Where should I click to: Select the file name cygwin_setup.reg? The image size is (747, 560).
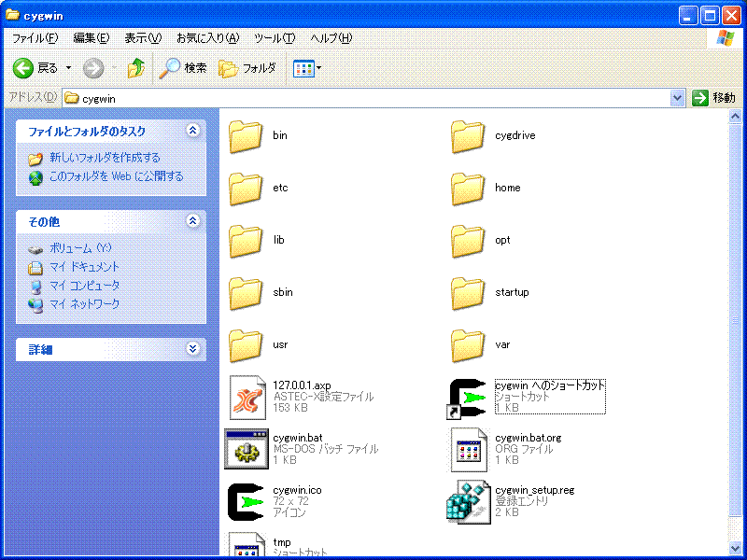535,490
